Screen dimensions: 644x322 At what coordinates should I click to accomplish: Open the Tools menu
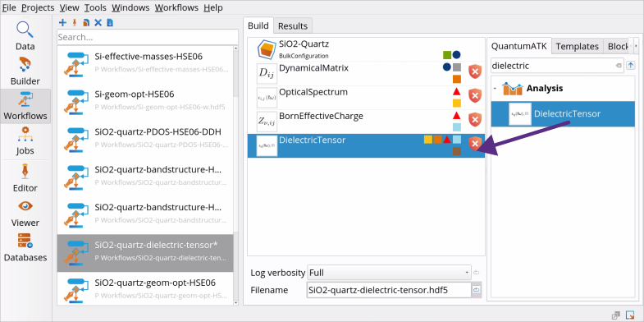point(95,7)
